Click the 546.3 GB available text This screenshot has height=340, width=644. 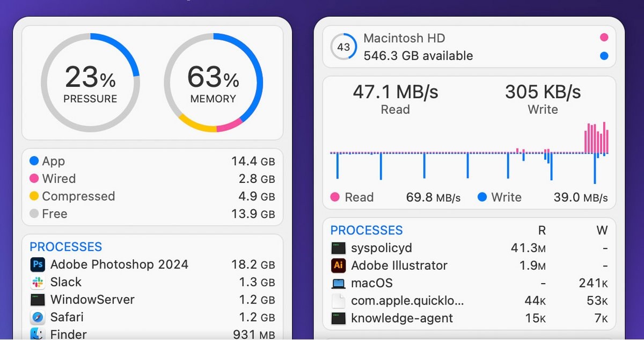coord(418,56)
